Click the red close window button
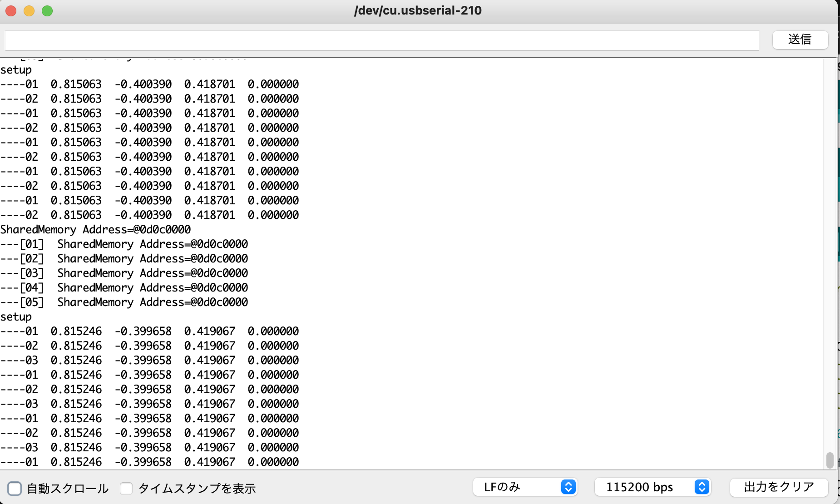 pyautogui.click(x=11, y=11)
